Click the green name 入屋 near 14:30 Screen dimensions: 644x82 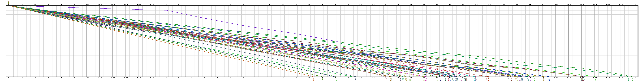pos(438,80)
